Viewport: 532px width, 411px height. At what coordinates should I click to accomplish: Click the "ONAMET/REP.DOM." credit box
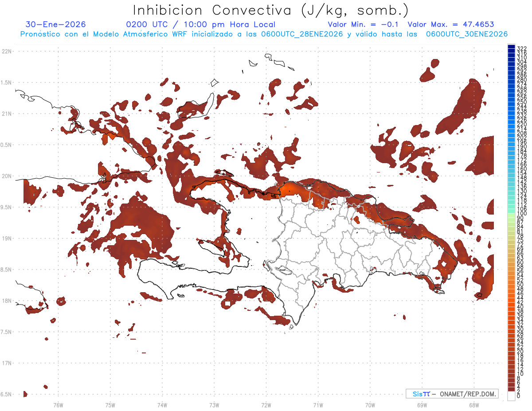click(x=452, y=394)
